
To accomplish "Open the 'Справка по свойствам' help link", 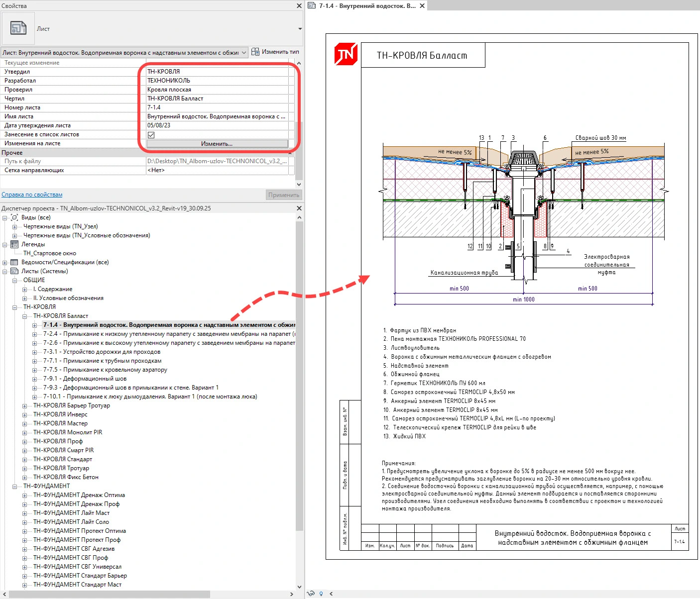I will coord(32,195).
